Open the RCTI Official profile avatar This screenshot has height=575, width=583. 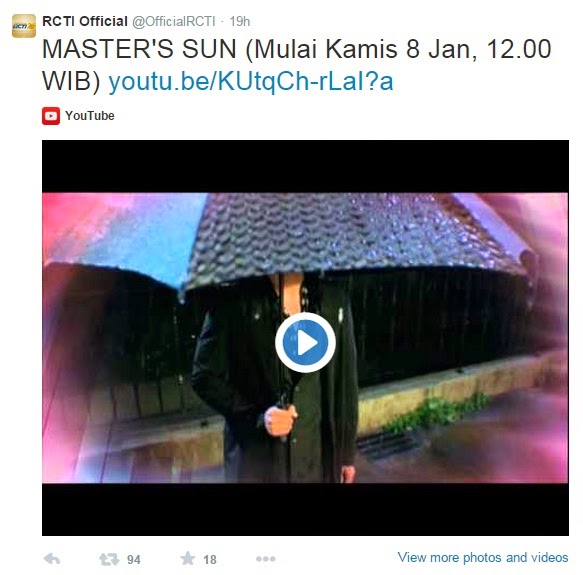(x=24, y=26)
